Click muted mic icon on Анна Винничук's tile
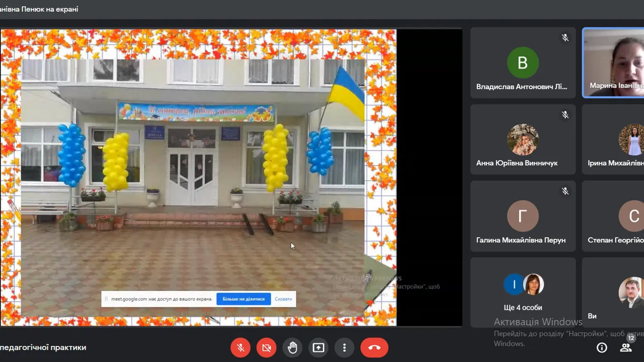Screen dimensions: 644x362 565,115
